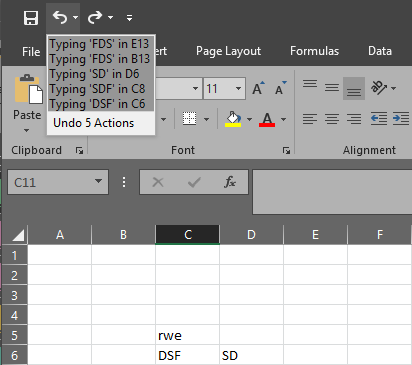Viewport: 412px width, 365px height.
Task: Open Font settings dialog launcher
Action: [286, 151]
